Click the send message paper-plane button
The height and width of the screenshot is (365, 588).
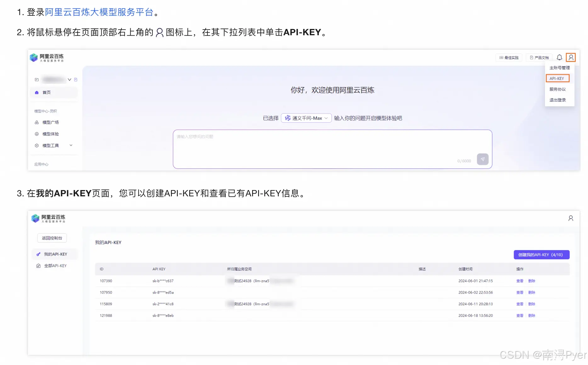tap(483, 159)
